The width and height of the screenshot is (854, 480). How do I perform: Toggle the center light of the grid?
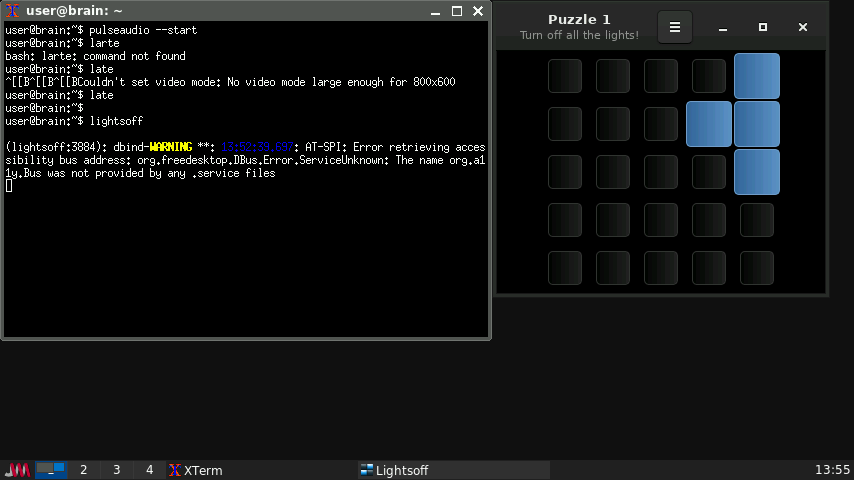[660, 172]
